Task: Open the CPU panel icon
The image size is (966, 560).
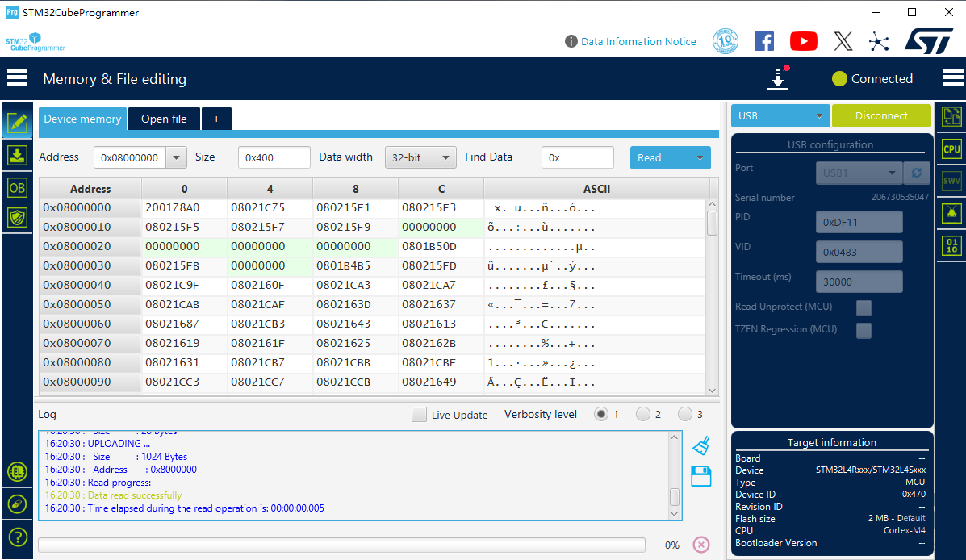Action: point(951,149)
